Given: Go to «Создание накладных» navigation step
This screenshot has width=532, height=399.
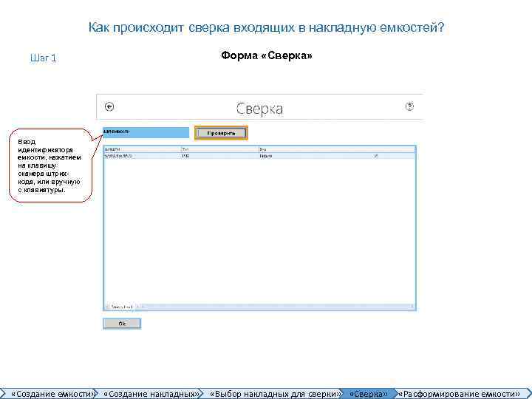Looking at the screenshot, I should tap(151, 394).
